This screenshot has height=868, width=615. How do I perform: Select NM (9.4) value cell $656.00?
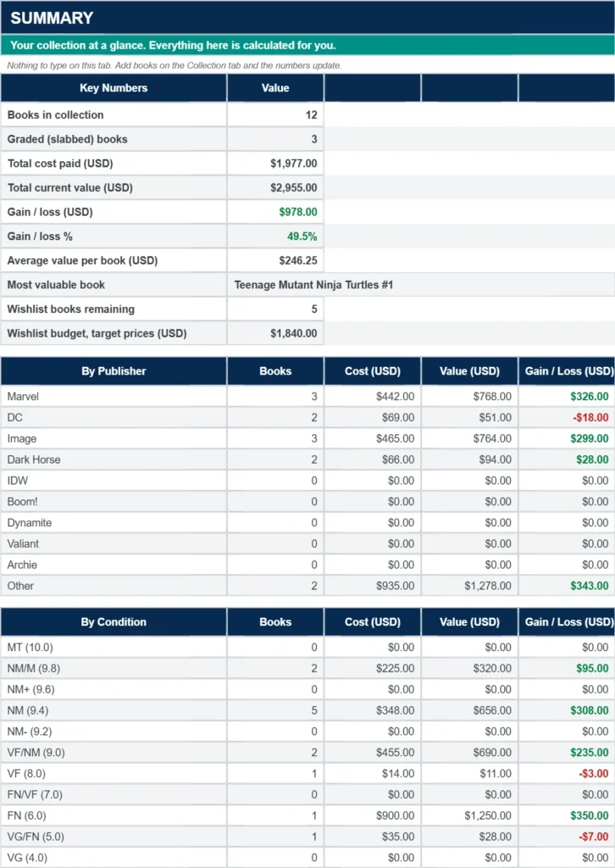469,710
